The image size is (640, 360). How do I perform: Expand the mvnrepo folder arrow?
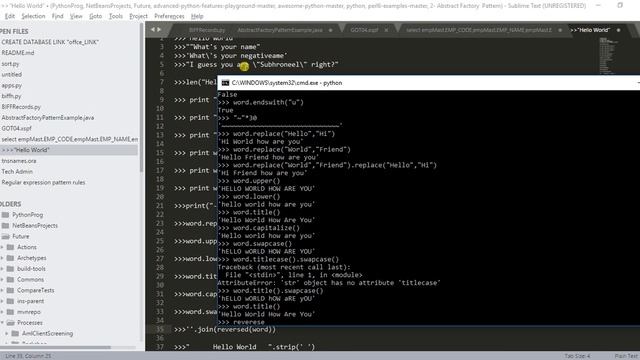(2, 312)
